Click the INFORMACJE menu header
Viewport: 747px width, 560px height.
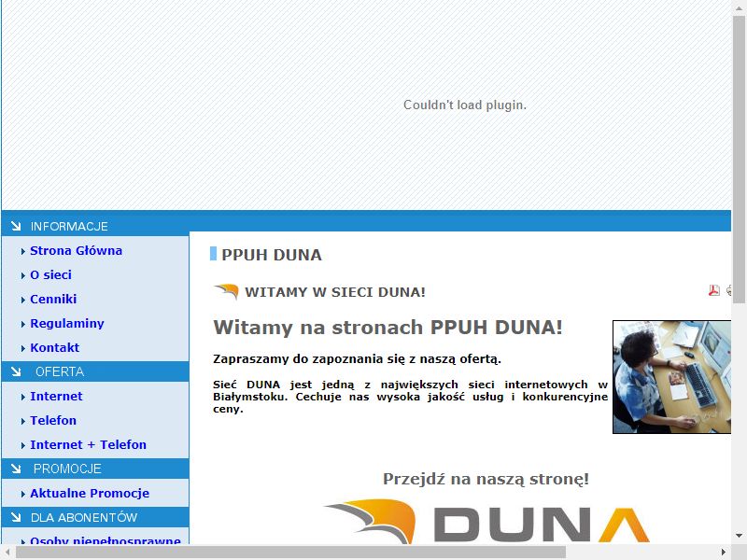[95, 226]
